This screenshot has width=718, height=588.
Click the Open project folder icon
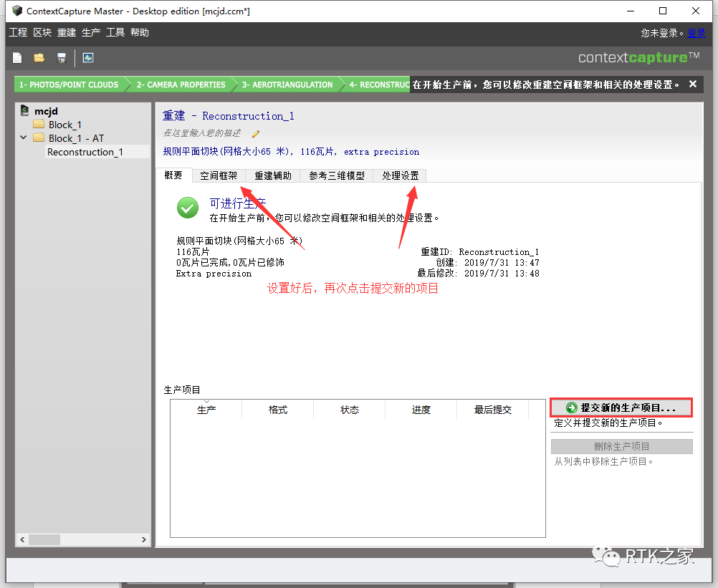(x=39, y=58)
